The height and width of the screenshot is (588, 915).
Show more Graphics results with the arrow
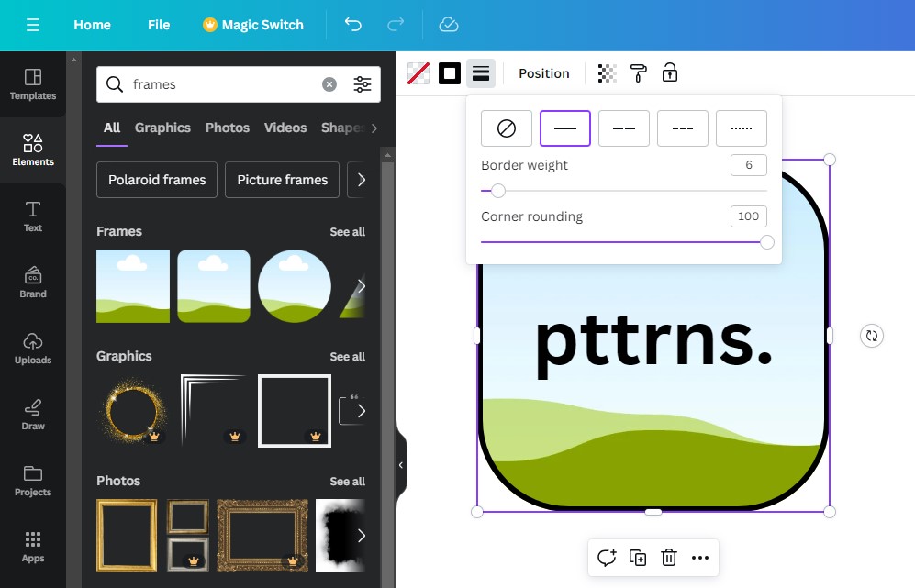tap(362, 411)
